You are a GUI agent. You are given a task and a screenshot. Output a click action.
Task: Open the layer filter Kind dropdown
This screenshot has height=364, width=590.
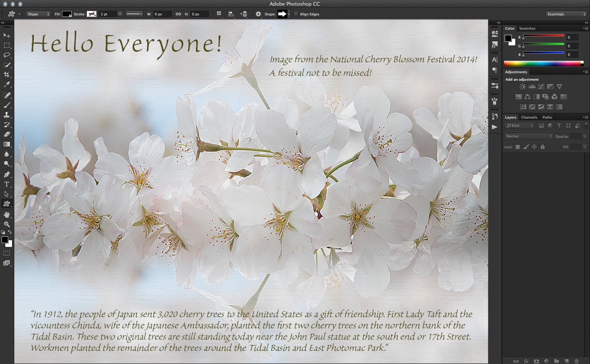(x=519, y=126)
